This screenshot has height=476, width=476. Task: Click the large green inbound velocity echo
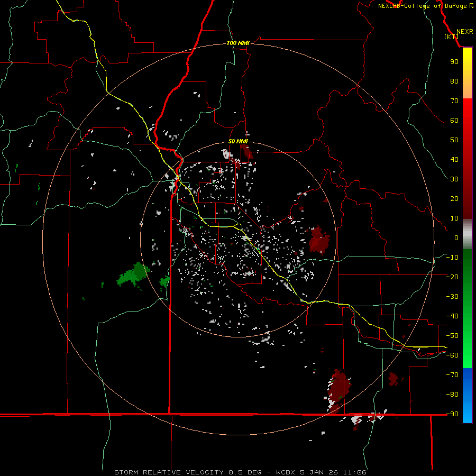click(x=134, y=274)
